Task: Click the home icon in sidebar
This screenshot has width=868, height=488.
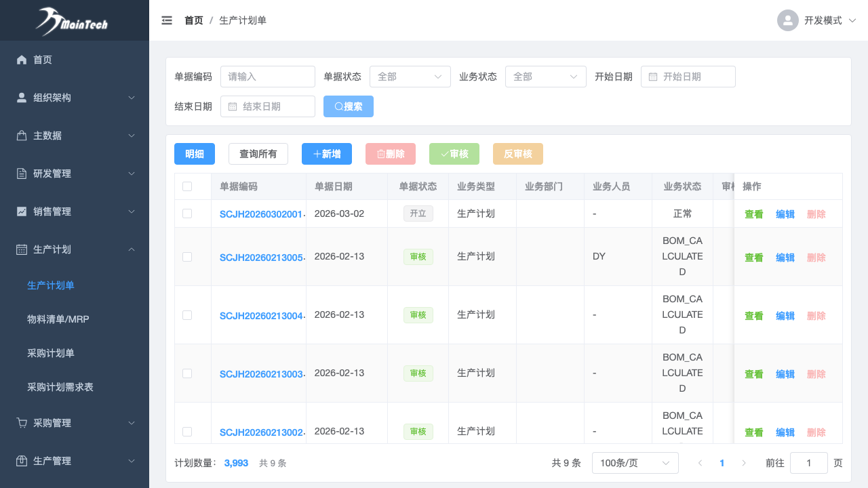Action: [22, 60]
